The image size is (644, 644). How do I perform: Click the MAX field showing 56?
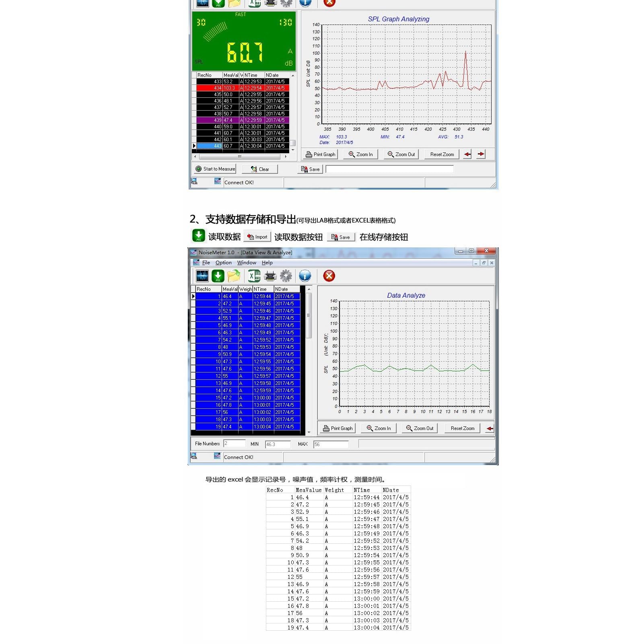pyautogui.click(x=331, y=444)
